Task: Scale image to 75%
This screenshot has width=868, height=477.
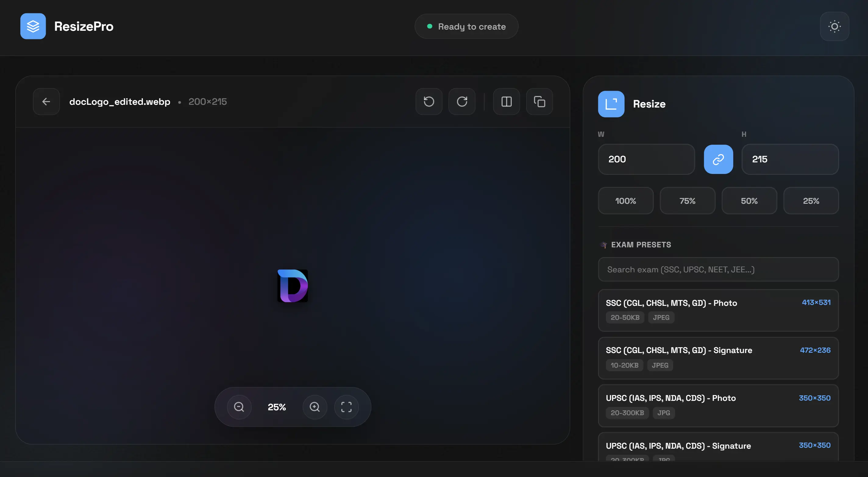Action: pyautogui.click(x=687, y=201)
